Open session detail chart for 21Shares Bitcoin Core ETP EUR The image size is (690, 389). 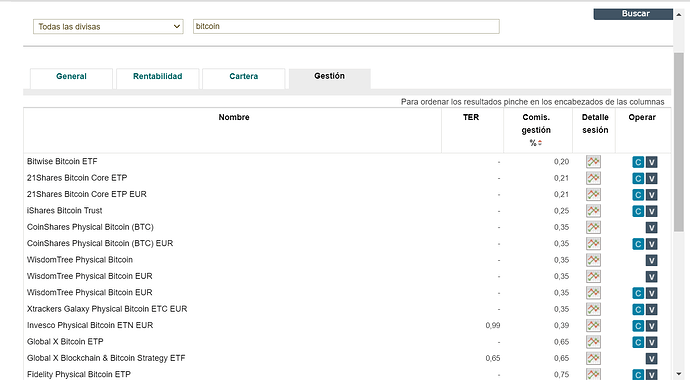click(x=593, y=194)
